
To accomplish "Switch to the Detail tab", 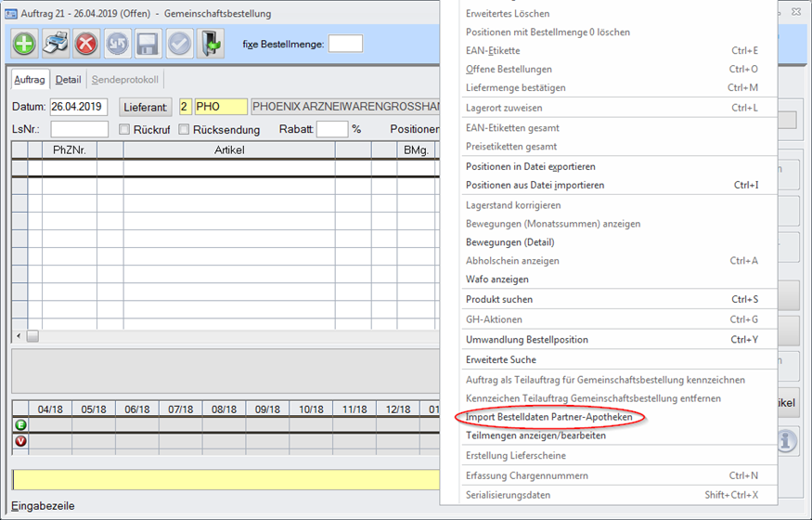I will point(68,80).
